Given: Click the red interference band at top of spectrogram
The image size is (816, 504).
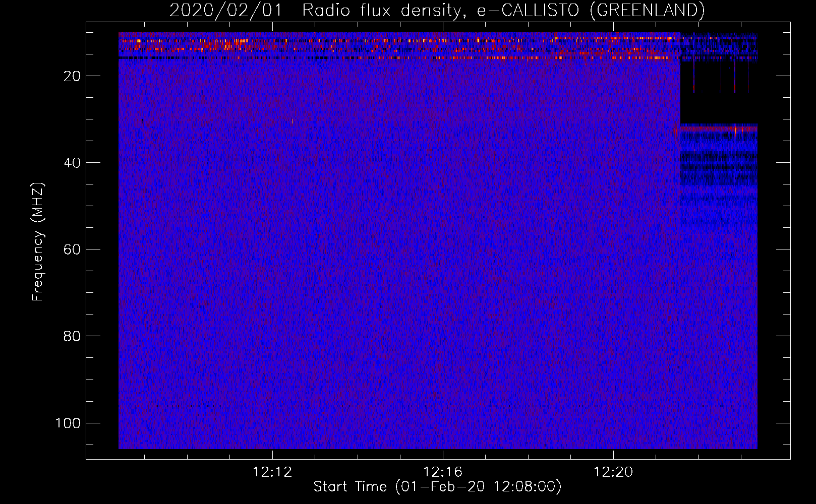Looking at the screenshot, I should pyautogui.click(x=399, y=46).
